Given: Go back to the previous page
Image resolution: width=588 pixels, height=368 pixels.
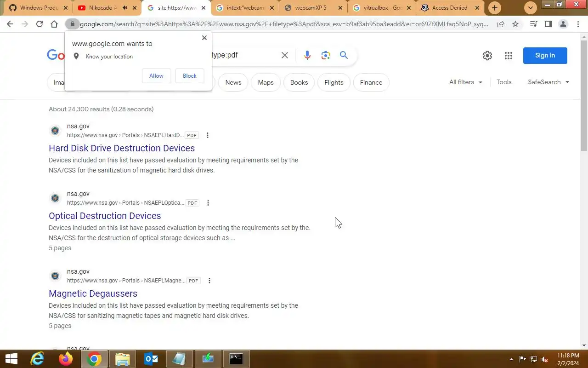Looking at the screenshot, I should click(10, 24).
